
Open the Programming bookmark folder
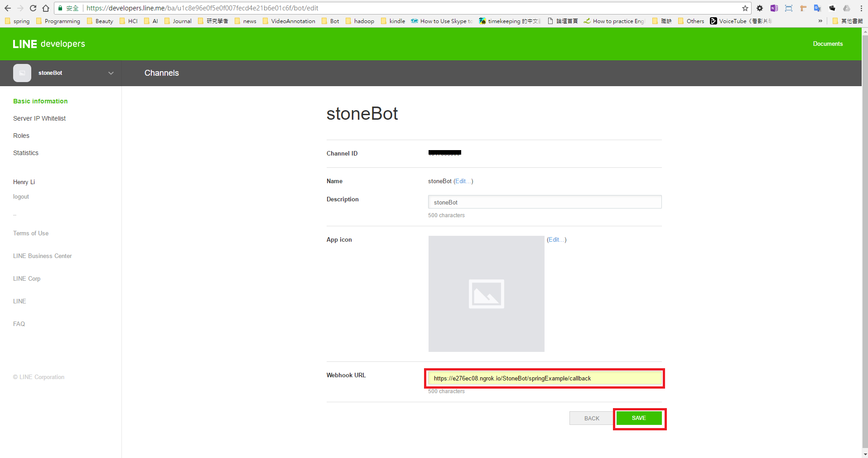click(58, 21)
